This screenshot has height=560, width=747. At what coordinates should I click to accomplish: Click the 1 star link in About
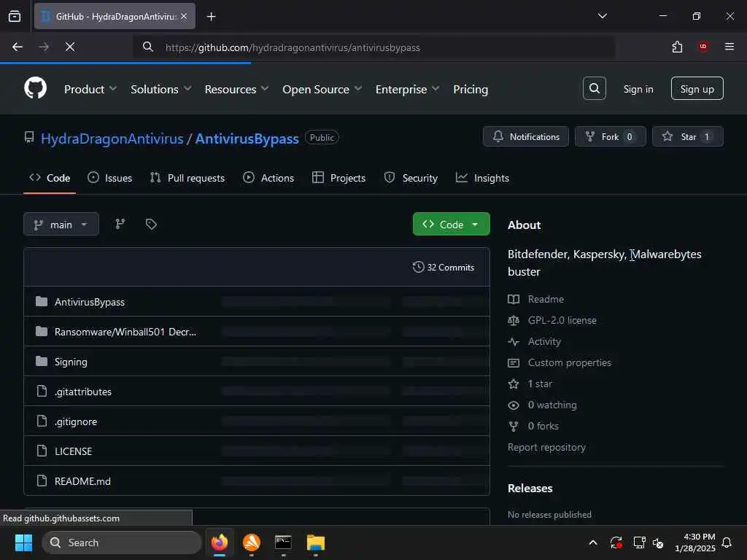(530, 384)
